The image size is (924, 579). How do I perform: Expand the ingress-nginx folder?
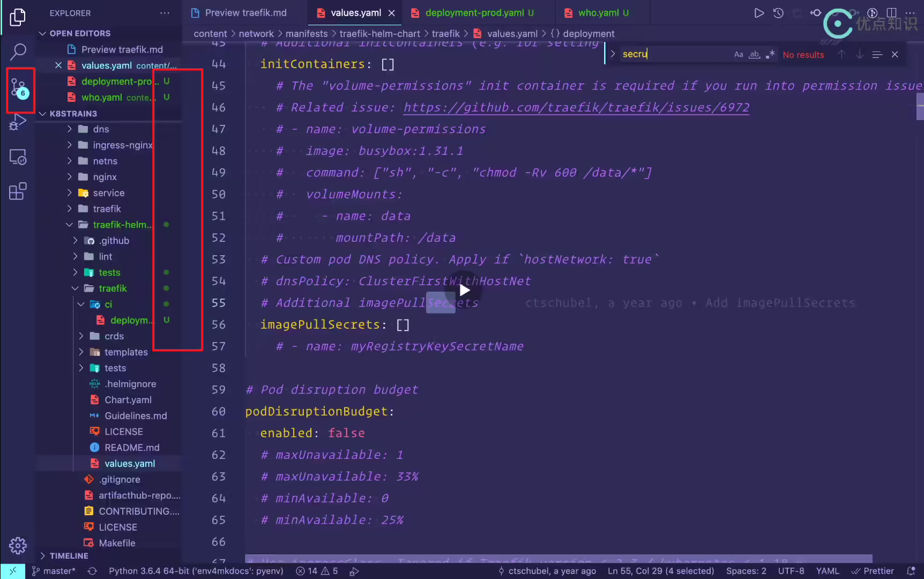click(x=70, y=145)
